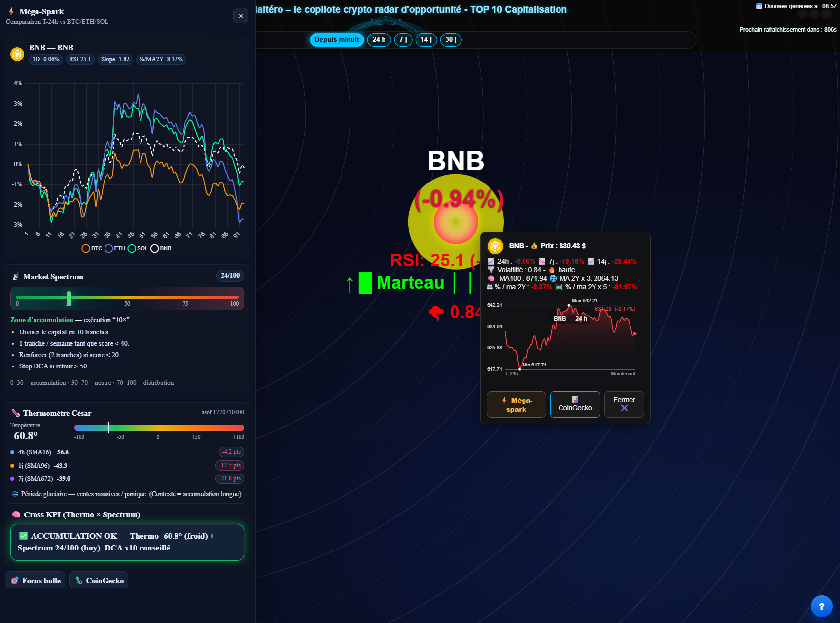The height and width of the screenshot is (623, 840).
Task: Click the lightning icon on the Méga-spark tooltip button
Action: point(505,401)
